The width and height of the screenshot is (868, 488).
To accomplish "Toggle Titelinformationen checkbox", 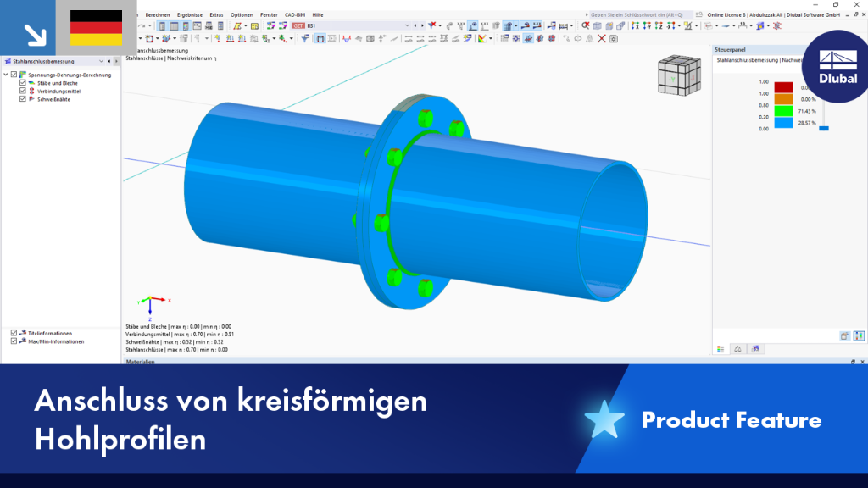I will (x=14, y=333).
